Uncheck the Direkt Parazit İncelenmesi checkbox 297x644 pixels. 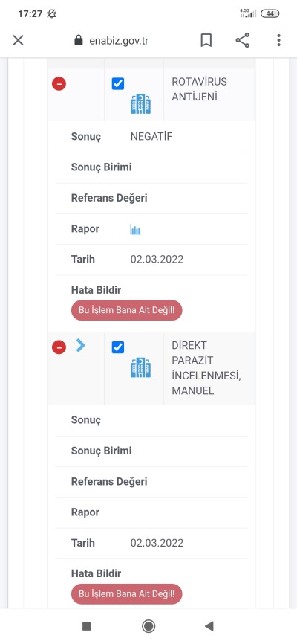(x=118, y=347)
